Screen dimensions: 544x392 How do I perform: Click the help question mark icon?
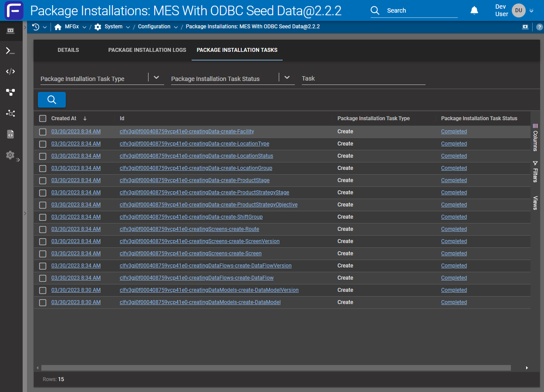click(539, 27)
